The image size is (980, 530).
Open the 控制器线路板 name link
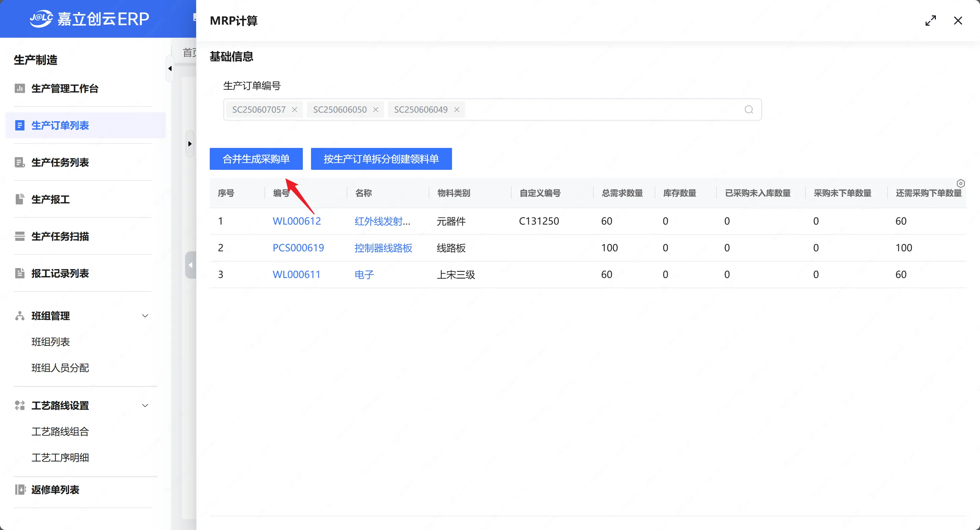click(383, 248)
